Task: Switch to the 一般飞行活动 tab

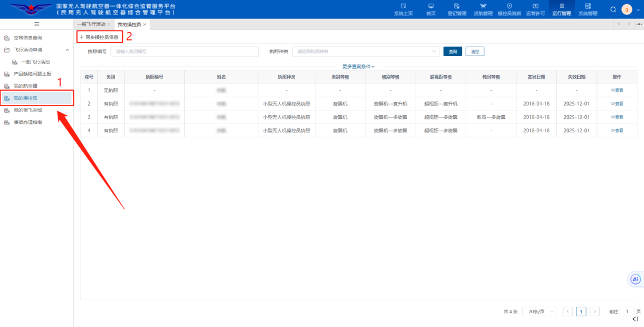Action: 91,24
